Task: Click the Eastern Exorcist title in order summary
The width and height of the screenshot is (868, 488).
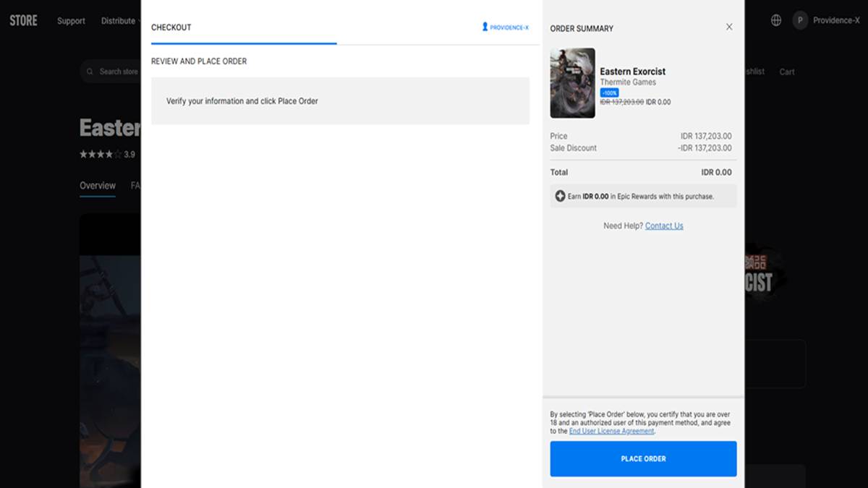Action: click(632, 72)
